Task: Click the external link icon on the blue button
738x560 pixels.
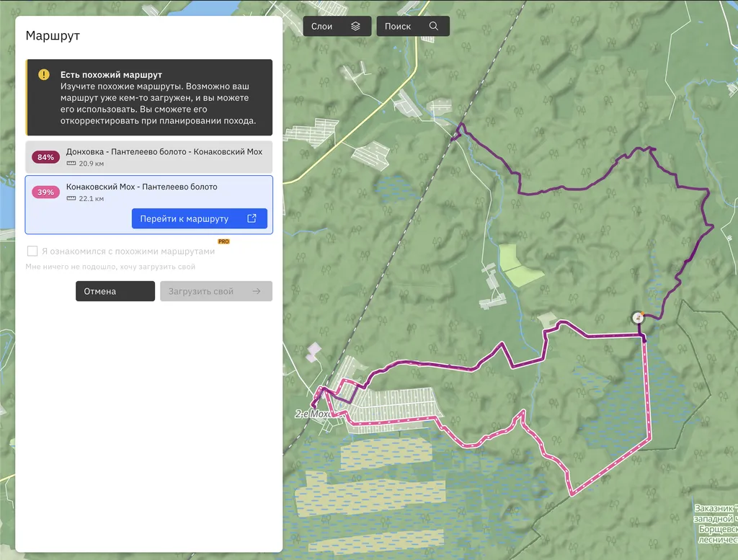Action: [x=252, y=218]
